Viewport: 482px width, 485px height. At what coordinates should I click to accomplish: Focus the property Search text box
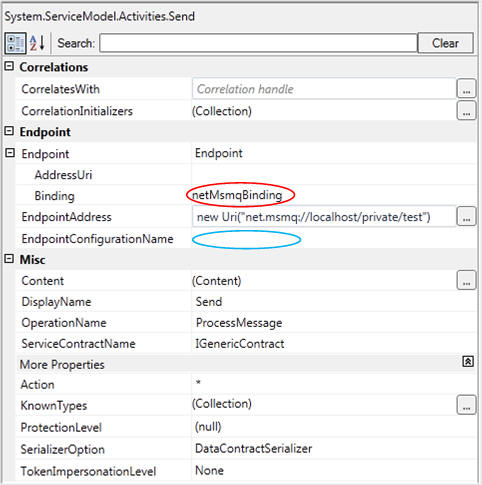pos(258,43)
